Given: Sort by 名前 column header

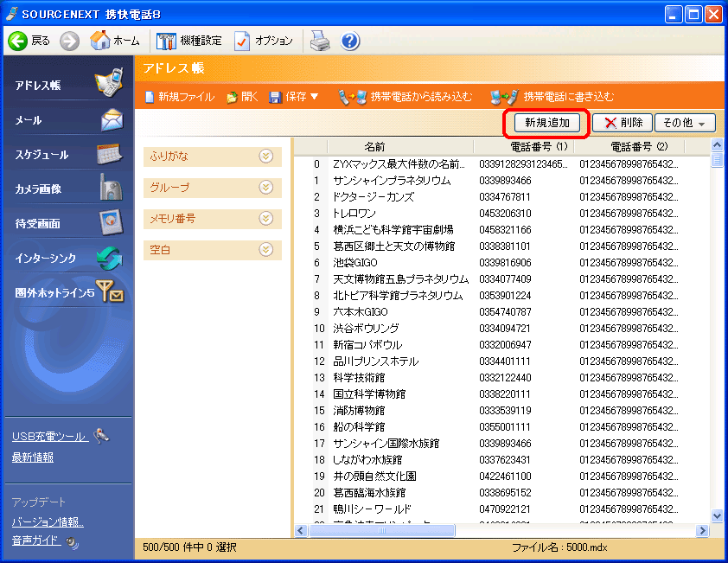Looking at the screenshot, I should (400, 147).
